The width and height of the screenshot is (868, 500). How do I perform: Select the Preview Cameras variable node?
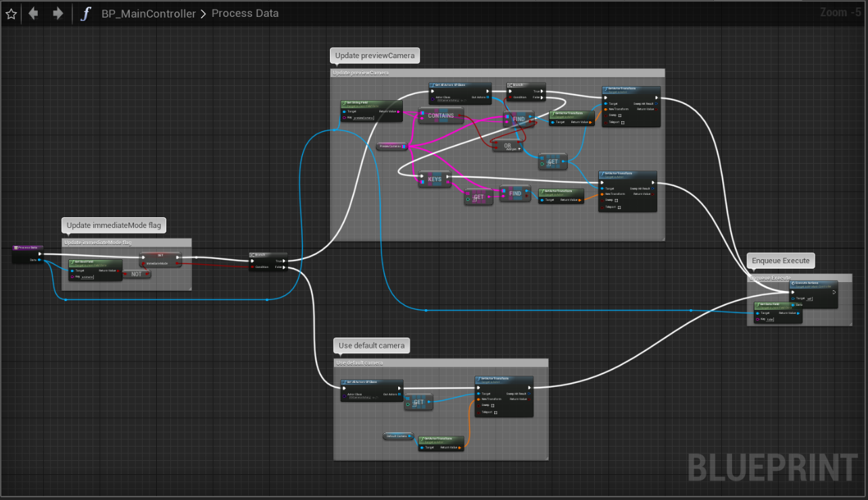[392, 145]
